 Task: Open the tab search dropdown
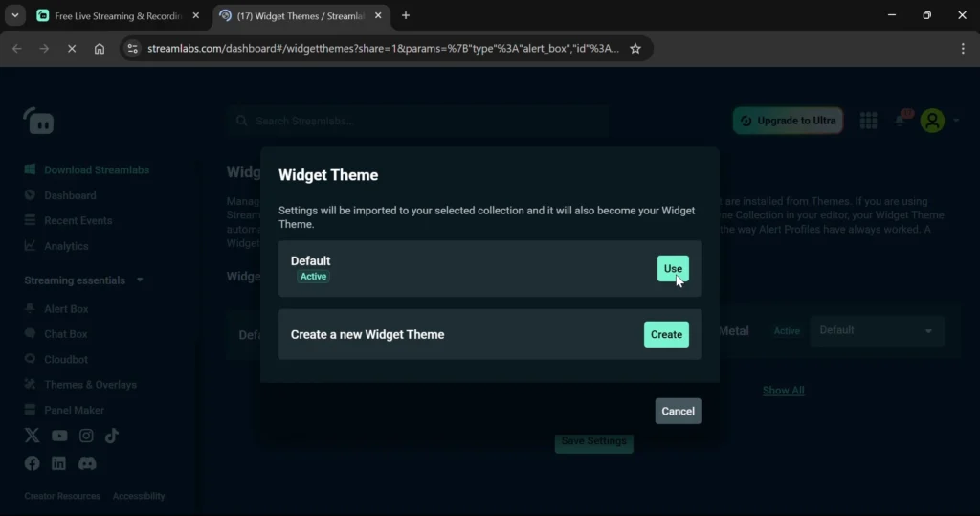tap(15, 15)
